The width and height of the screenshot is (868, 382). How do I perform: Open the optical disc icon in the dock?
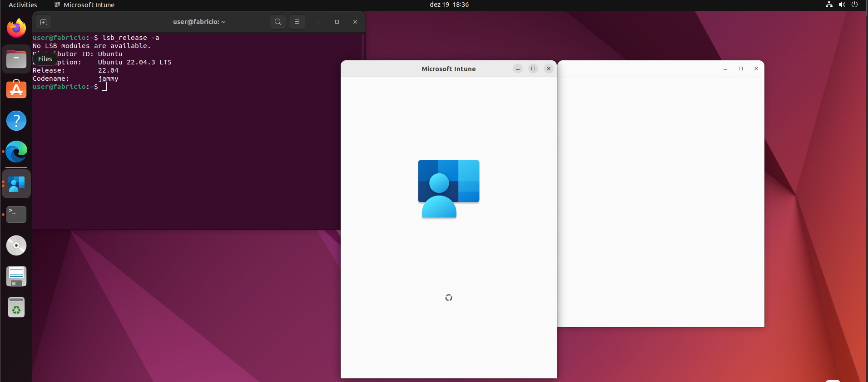pyautogui.click(x=16, y=245)
